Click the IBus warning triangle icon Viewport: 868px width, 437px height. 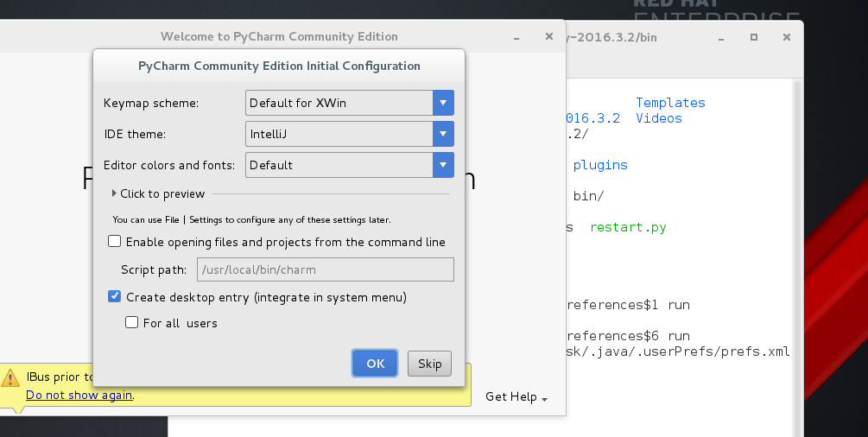click(x=10, y=377)
